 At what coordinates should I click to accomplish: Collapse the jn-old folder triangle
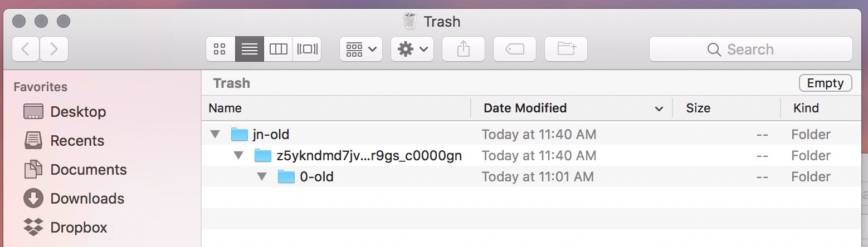pyautogui.click(x=215, y=134)
